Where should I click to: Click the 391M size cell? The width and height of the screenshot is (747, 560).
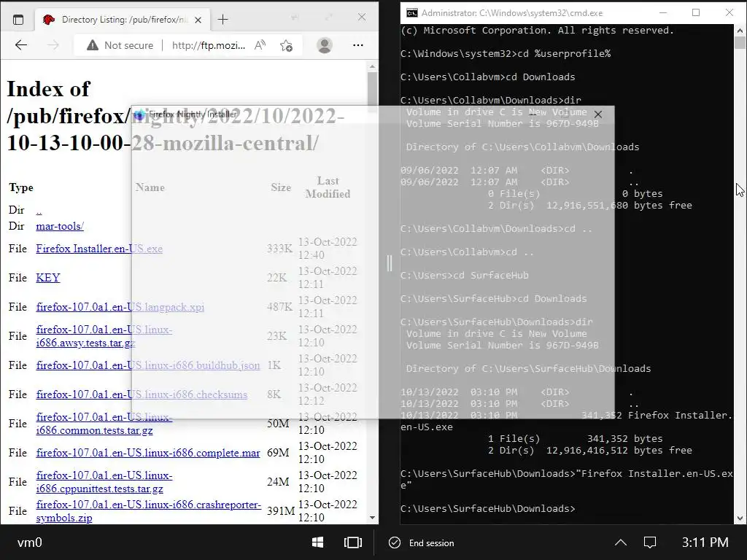pyautogui.click(x=281, y=511)
